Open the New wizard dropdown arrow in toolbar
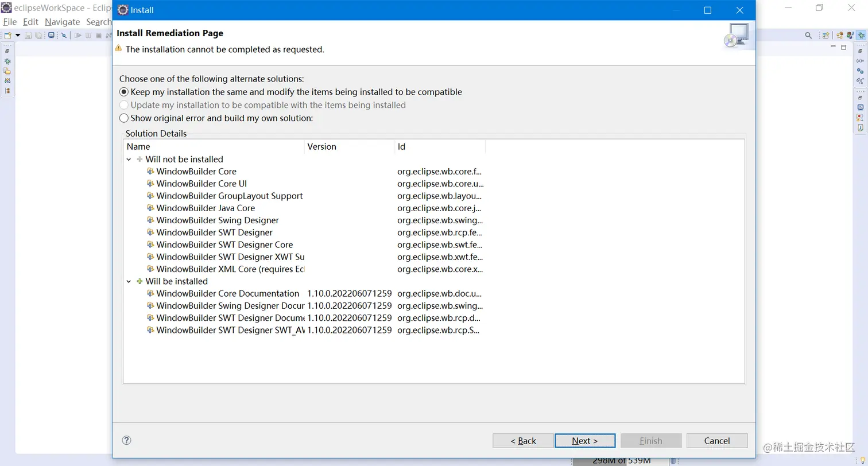 click(x=18, y=36)
